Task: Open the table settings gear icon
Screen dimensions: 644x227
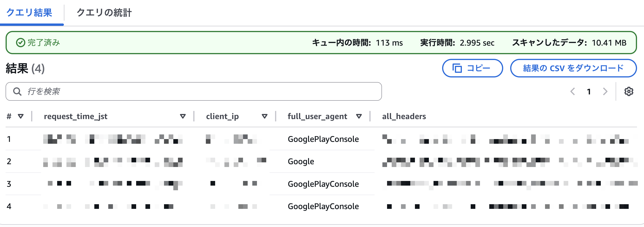Action: point(628,91)
